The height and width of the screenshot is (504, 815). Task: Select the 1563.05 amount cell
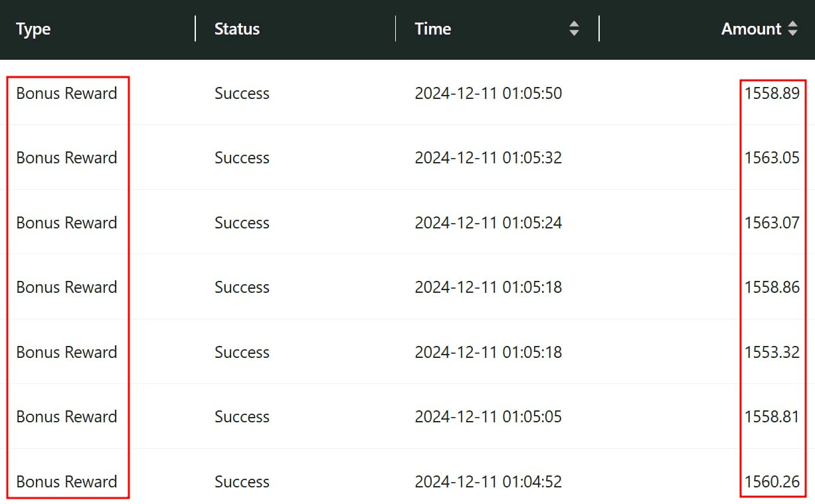(772, 158)
